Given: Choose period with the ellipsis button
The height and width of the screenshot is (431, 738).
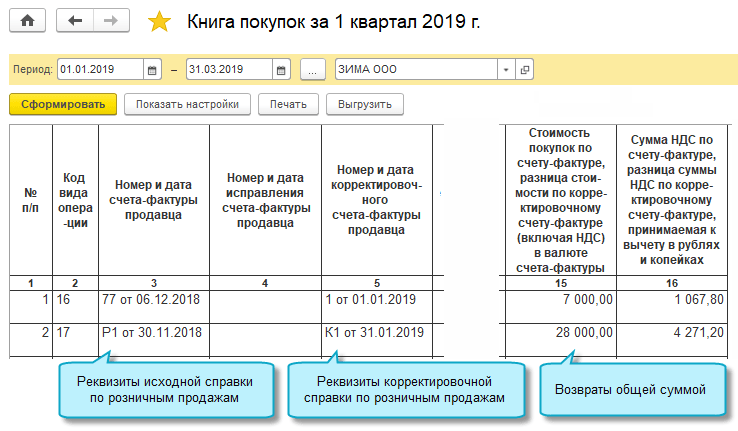Looking at the screenshot, I should 313,70.
